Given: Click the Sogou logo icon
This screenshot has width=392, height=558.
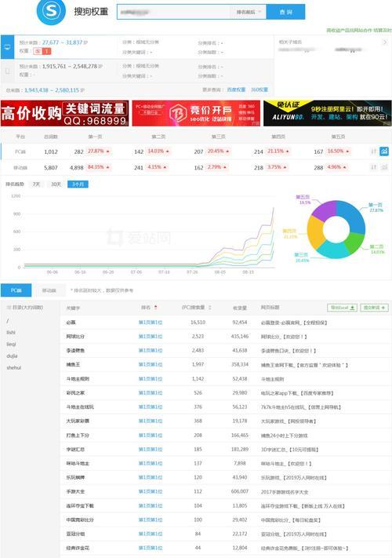Looking at the screenshot, I should (x=51, y=12).
